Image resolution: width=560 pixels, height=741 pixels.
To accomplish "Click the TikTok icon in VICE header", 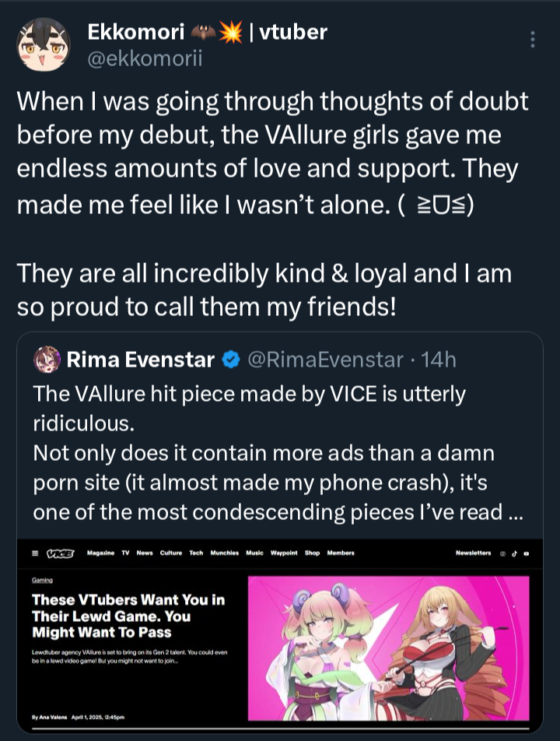I will (x=514, y=553).
